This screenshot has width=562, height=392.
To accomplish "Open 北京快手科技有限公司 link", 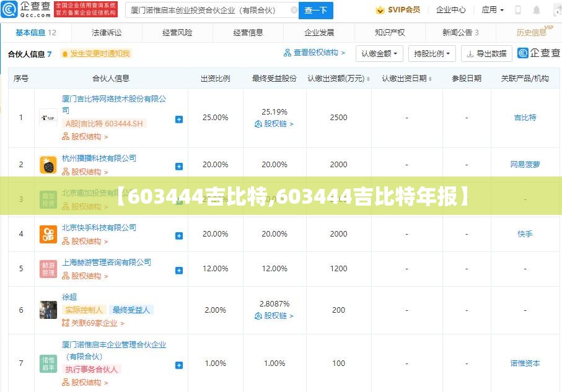I will click(x=99, y=227).
